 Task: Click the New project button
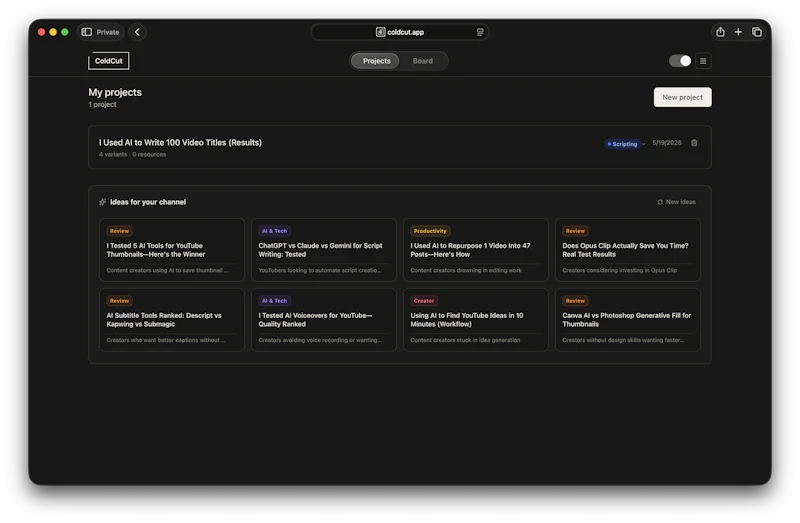pos(683,97)
